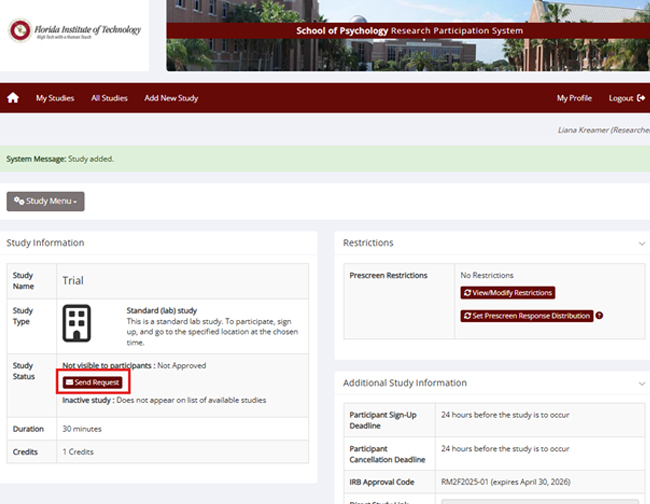
Task: Click the Study Information panel heading
Action: pos(45,243)
